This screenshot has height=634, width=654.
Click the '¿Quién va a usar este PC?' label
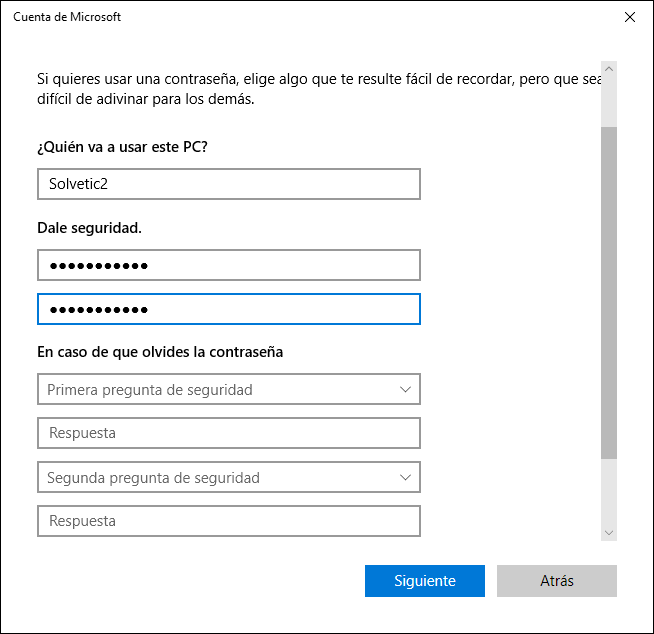coord(122,147)
